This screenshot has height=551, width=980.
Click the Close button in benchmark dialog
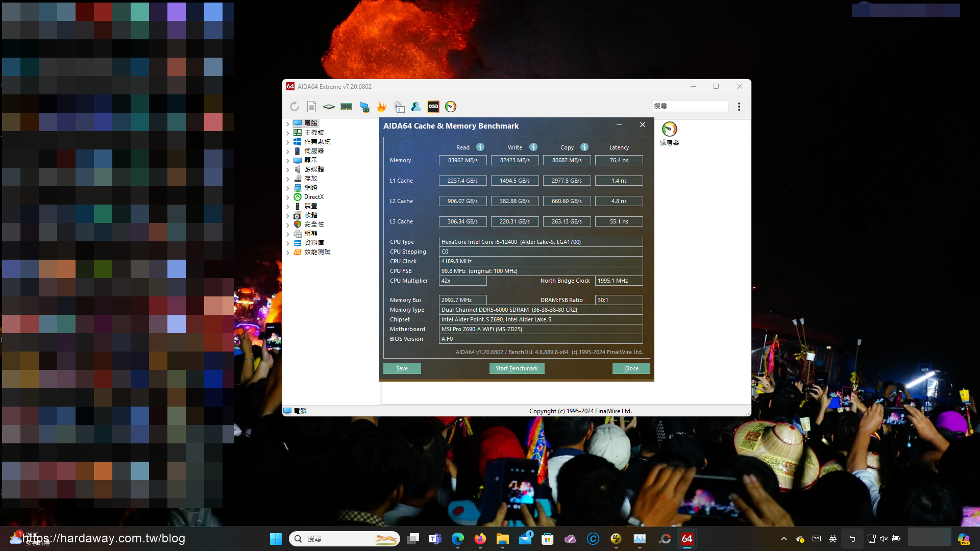(631, 368)
